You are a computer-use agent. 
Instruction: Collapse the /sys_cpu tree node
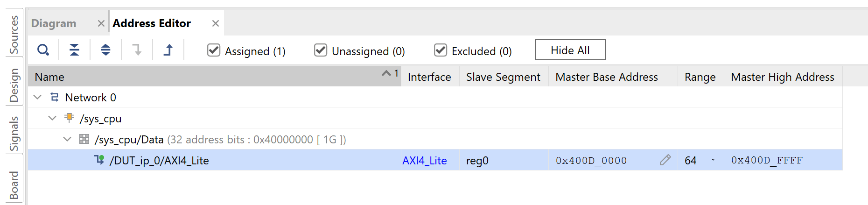click(52, 118)
